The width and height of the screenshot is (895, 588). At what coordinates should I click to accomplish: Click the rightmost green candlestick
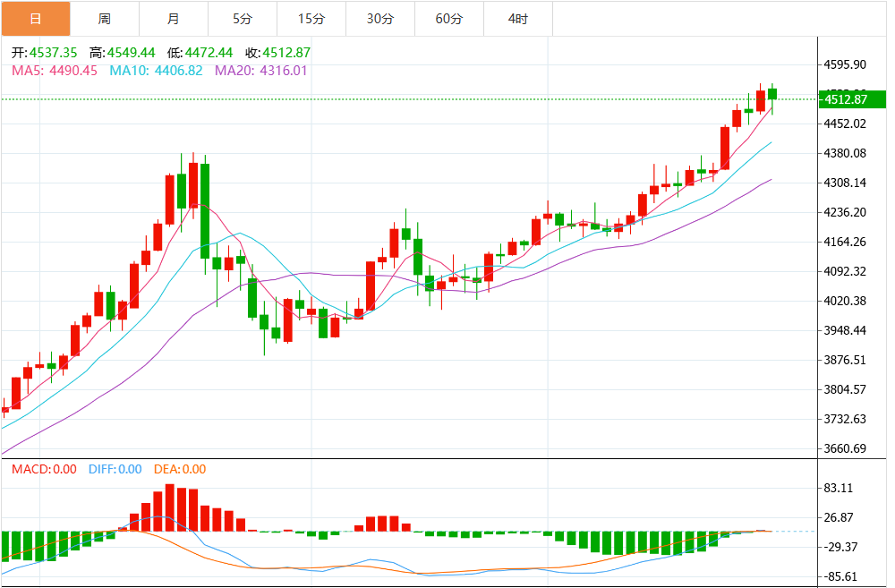tap(771, 94)
